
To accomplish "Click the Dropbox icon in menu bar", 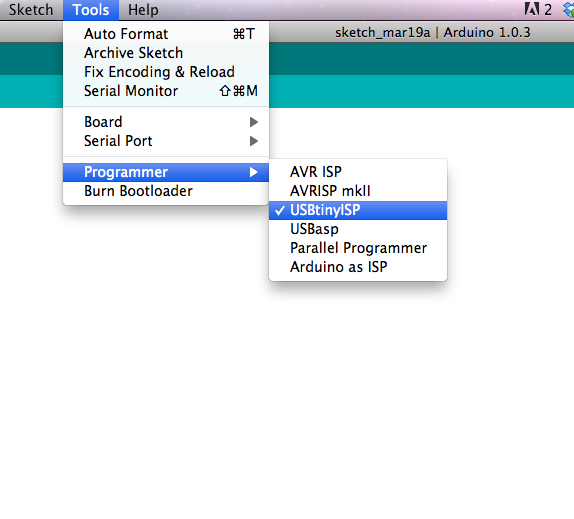I will (x=569, y=10).
